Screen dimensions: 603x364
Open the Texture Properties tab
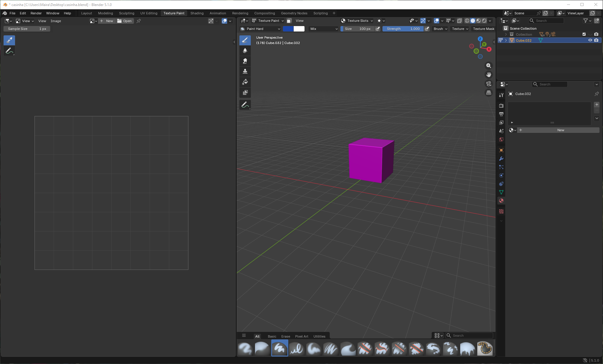[x=501, y=211]
